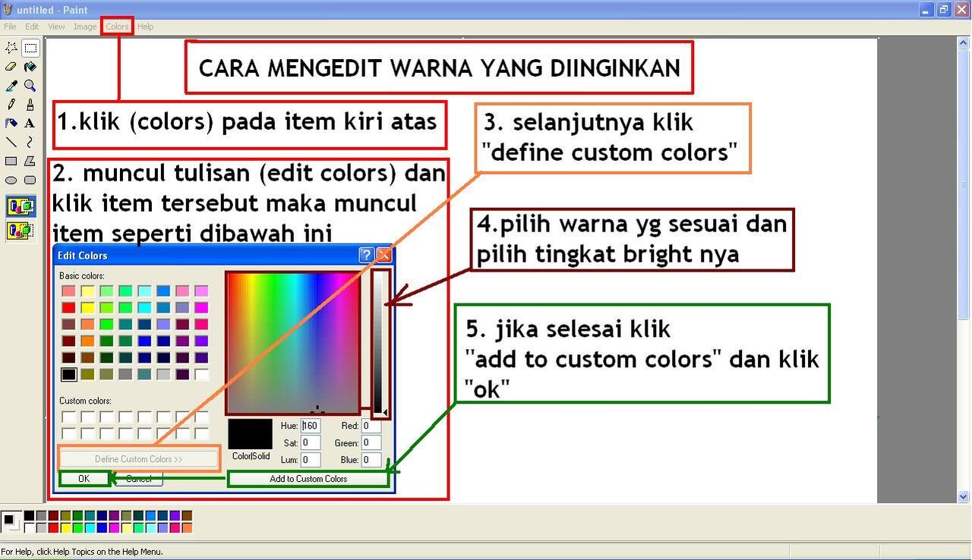Image resolution: width=972 pixels, height=560 pixels.
Task: Select the Rounded Rectangle tool
Action: (x=30, y=180)
